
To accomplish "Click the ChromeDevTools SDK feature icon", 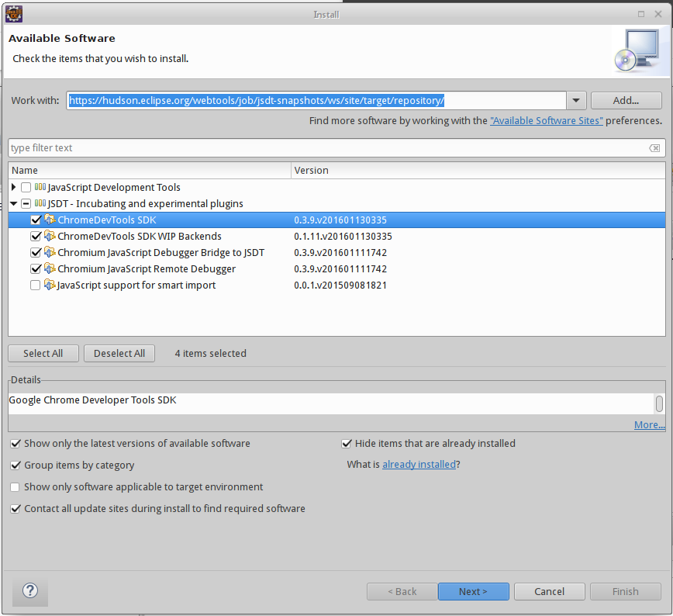I will pyautogui.click(x=50, y=220).
